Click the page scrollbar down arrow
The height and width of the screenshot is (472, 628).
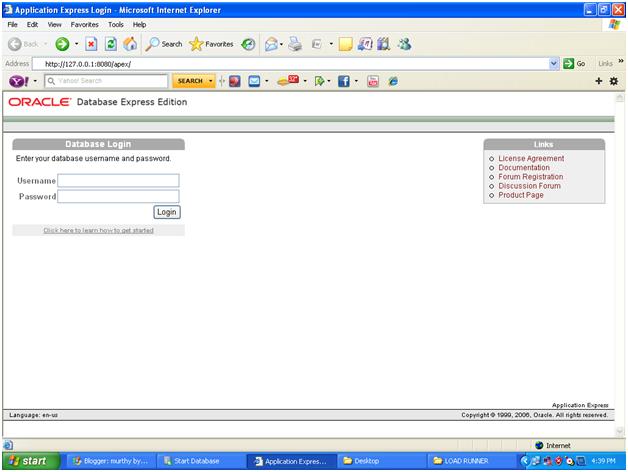(x=620, y=431)
